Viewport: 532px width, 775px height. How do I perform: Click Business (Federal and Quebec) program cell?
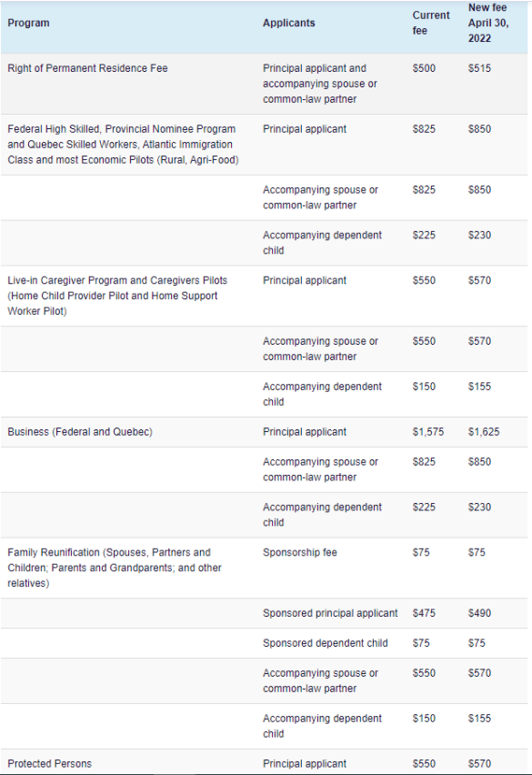click(x=80, y=432)
